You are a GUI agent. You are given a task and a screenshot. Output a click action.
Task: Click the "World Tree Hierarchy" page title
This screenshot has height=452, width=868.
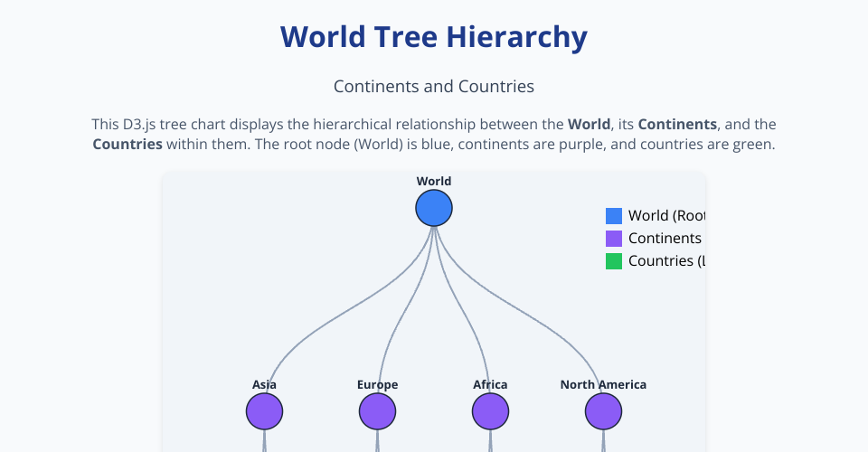434,37
